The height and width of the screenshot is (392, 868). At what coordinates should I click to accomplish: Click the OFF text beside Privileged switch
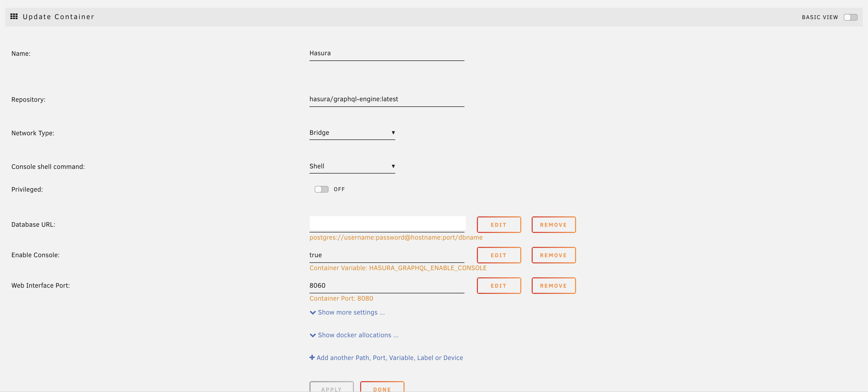coord(339,189)
